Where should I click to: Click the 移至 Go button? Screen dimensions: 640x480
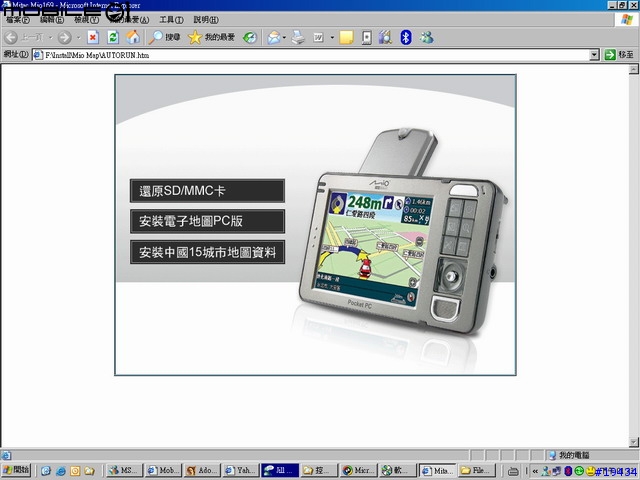[619, 55]
